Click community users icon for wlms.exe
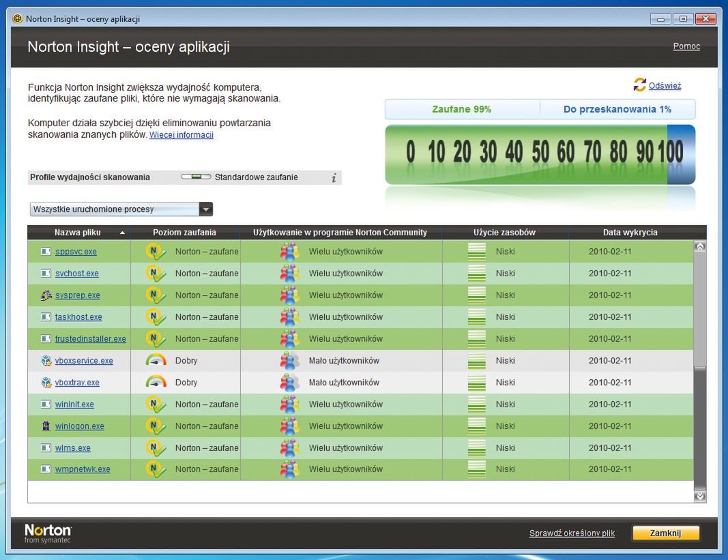 pos(290,448)
